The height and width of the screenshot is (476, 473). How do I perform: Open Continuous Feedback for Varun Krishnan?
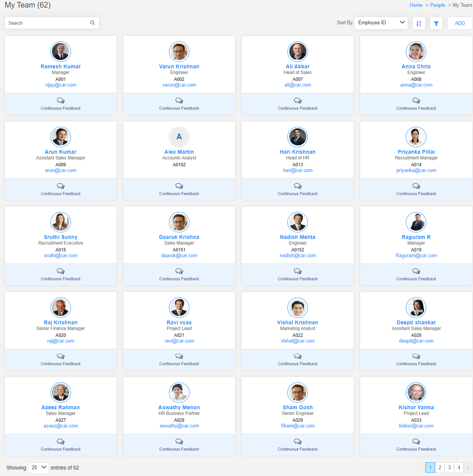[x=179, y=104]
